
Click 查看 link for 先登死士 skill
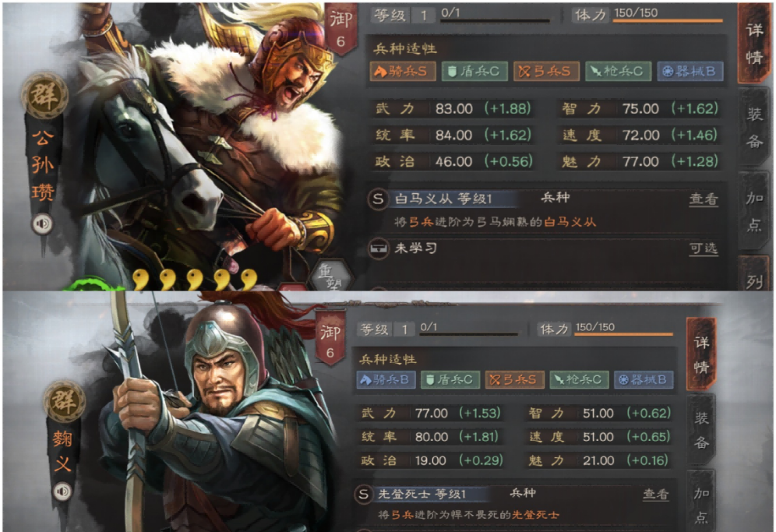[x=656, y=494]
